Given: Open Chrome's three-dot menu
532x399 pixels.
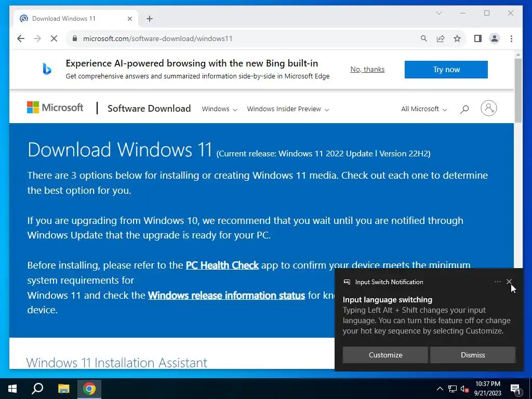Looking at the screenshot, I should point(511,38).
